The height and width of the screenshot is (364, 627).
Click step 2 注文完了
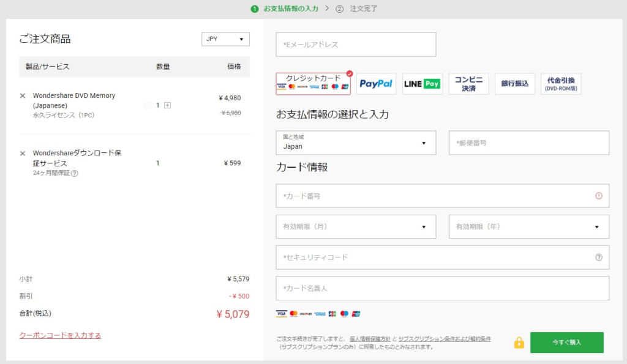coord(356,9)
